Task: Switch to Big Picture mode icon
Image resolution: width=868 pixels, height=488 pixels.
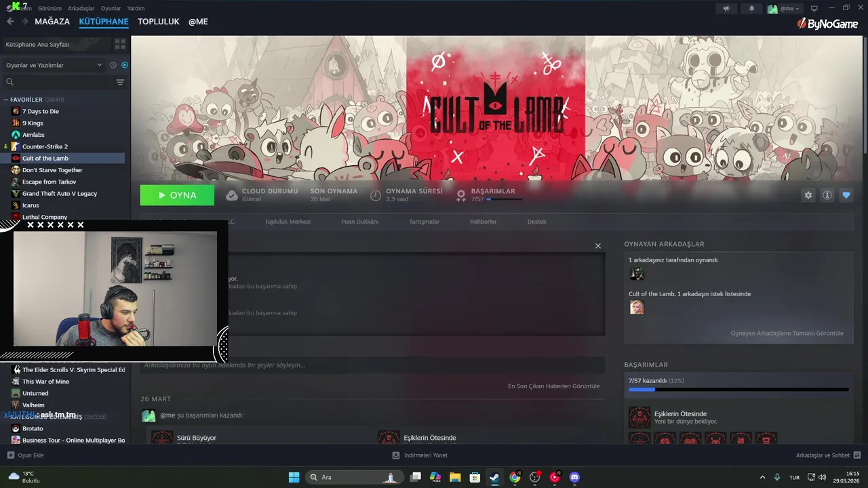Action: pyautogui.click(x=814, y=8)
